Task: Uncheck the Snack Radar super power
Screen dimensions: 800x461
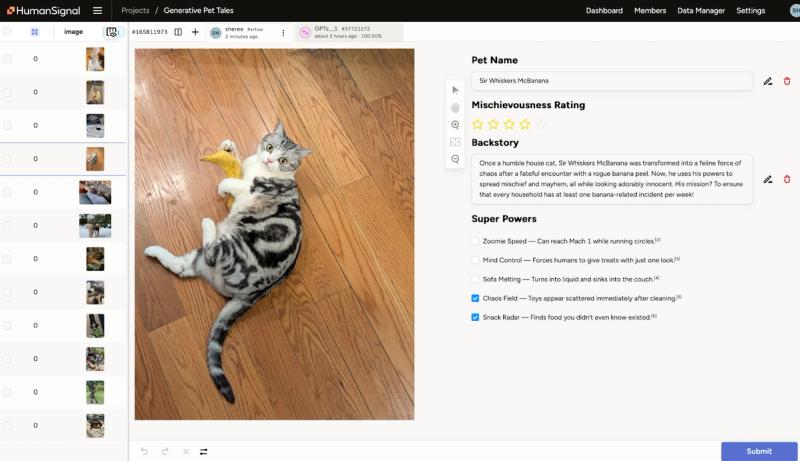Action: click(x=475, y=317)
